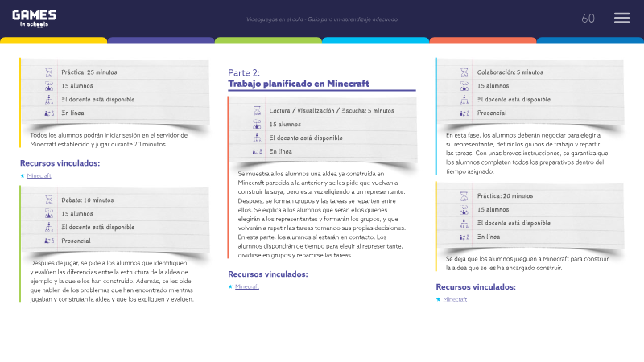Select the yellow section tab
The height and width of the screenshot is (362, 644).
click(54, 40)
